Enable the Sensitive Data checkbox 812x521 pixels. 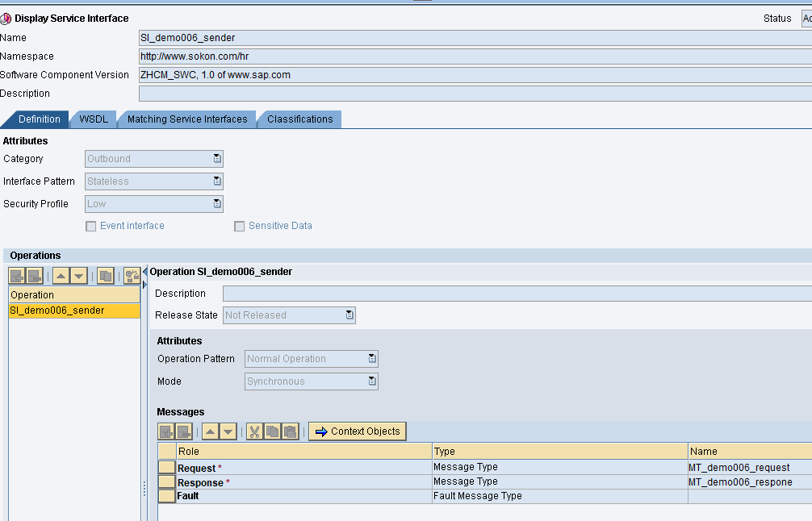(239, 226)
